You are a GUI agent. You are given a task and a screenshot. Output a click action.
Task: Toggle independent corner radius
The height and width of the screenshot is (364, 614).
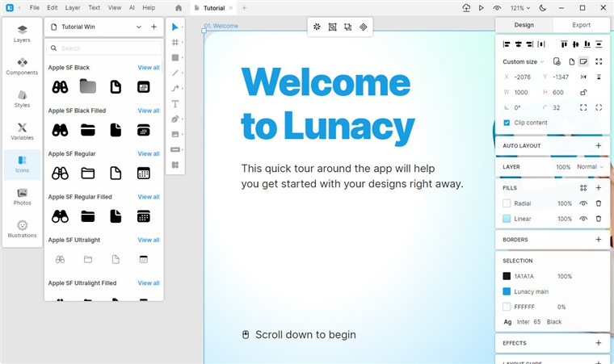(583, 107)
